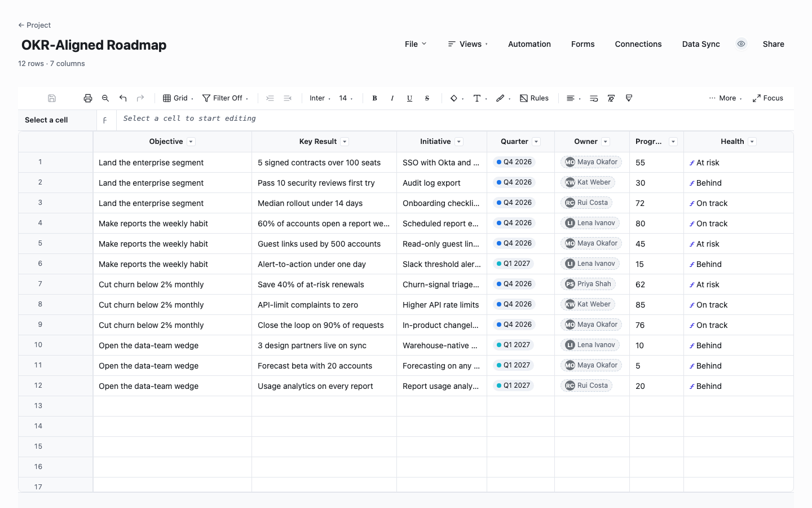Viewport: 812px width, 508px height.
Task: Select cell 'Median rollout under 14 days'
Action: [324, 203]
